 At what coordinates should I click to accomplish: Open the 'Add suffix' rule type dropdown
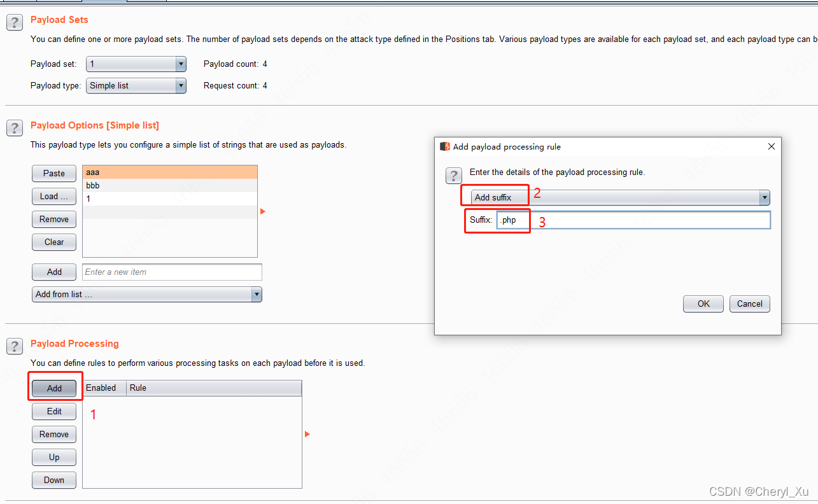coord(621,197)
